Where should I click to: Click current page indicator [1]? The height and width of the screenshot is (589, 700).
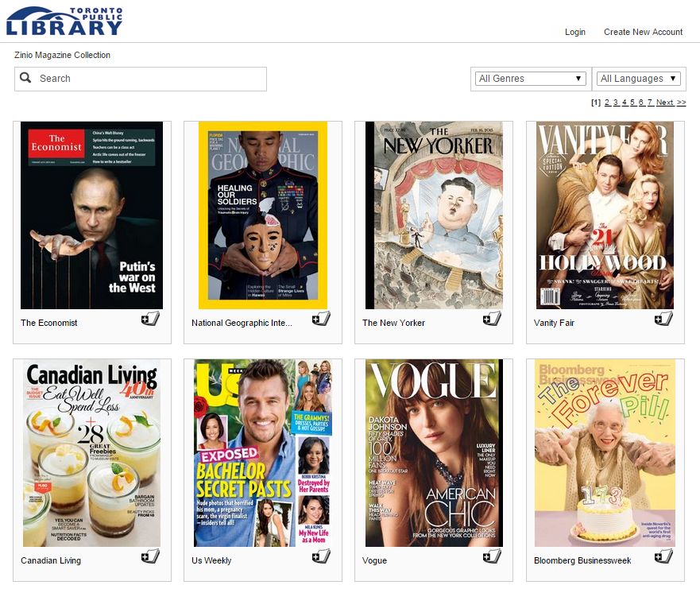596,103
